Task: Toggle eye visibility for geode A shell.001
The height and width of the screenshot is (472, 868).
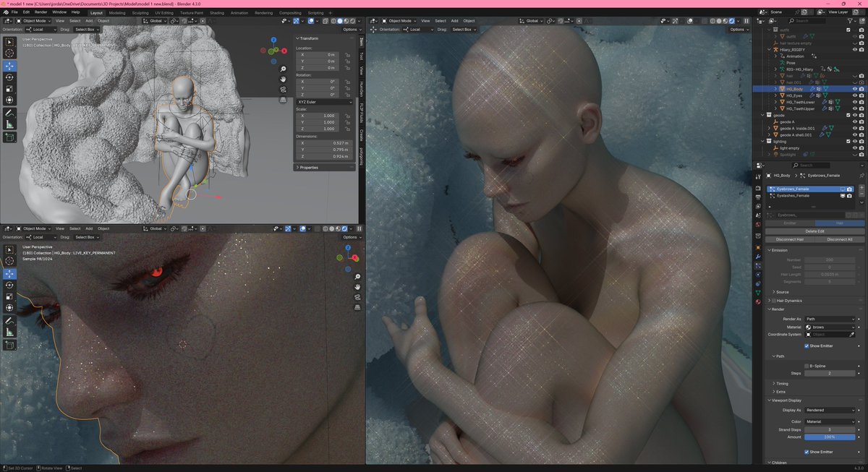Action: pos(854,134)
